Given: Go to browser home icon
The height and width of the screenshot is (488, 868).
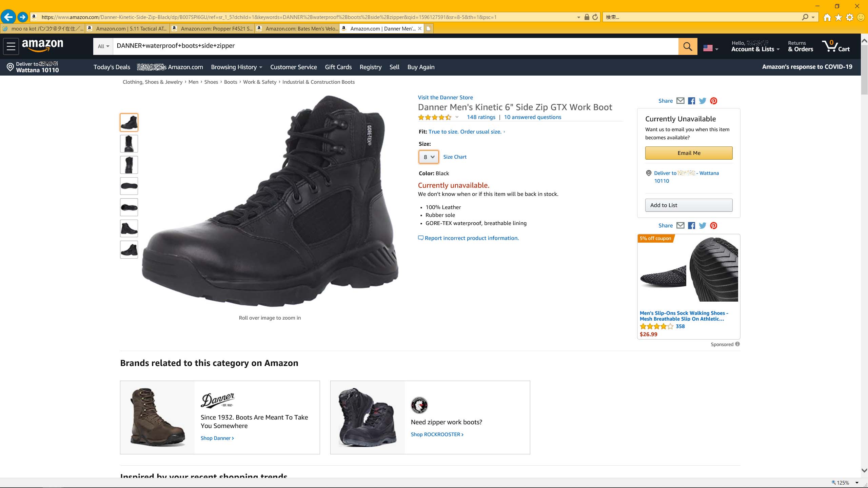Looking at the screenshot, I should [827, 17].
